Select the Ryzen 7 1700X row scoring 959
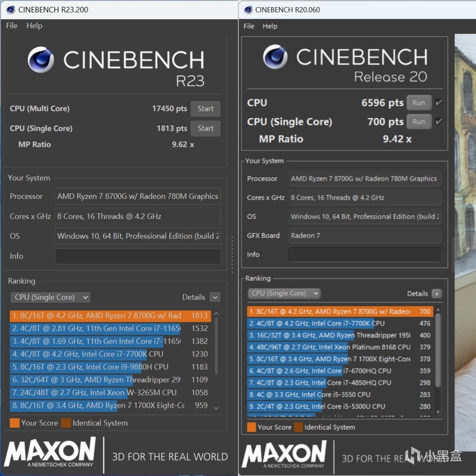This screenshot has width=476, height=476. 110,405
